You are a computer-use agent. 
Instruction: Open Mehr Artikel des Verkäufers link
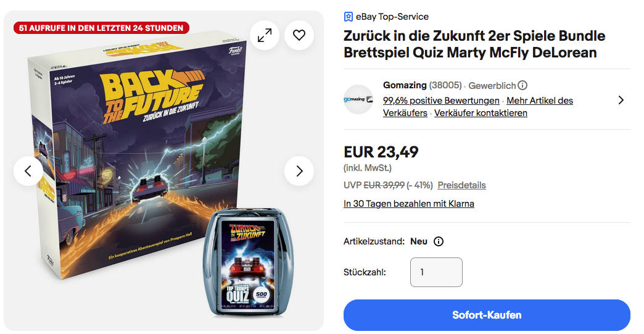tap(478, 107)
